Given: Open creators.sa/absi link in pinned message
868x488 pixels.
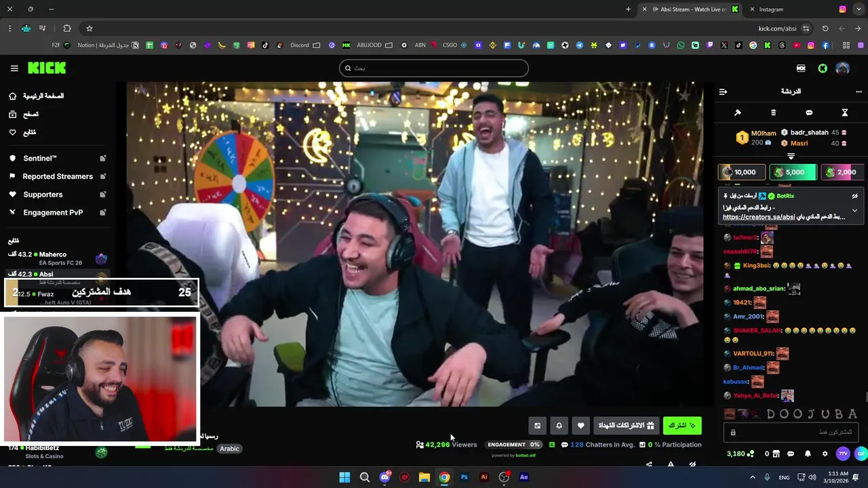Looking at the screenshot, I should point(759,217).
